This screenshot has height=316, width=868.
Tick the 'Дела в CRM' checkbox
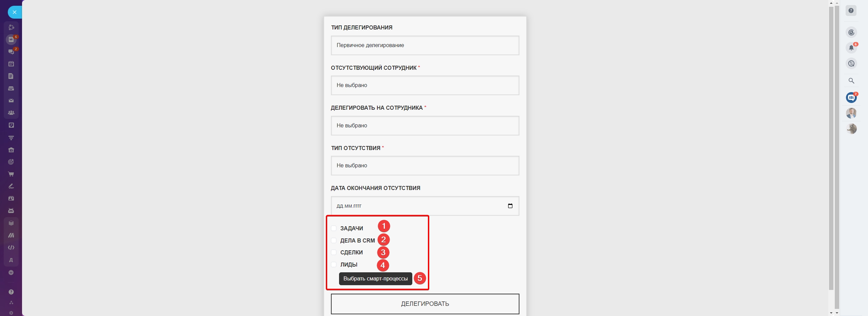click(x=334, y=240)
